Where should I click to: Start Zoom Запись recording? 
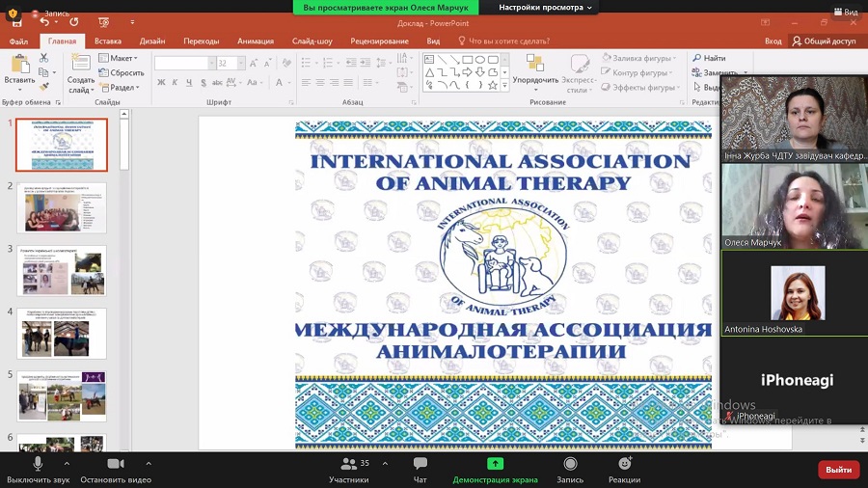click(570, 470)
